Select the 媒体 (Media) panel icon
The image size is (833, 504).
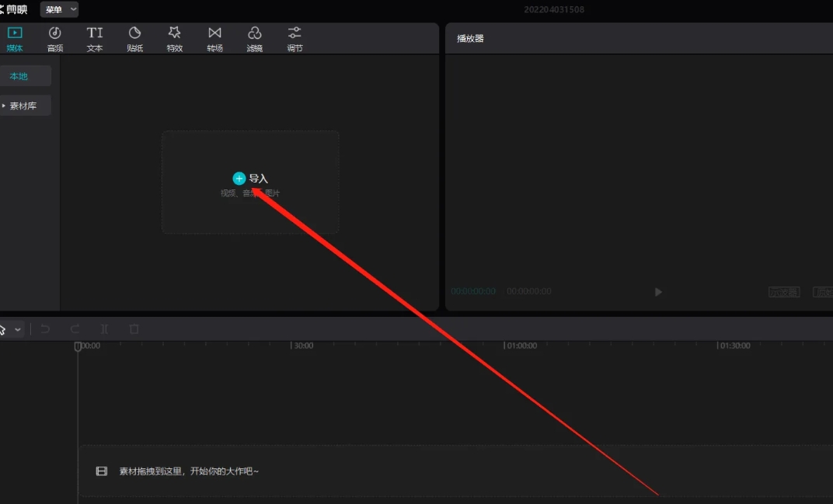[x=15, y=39]
